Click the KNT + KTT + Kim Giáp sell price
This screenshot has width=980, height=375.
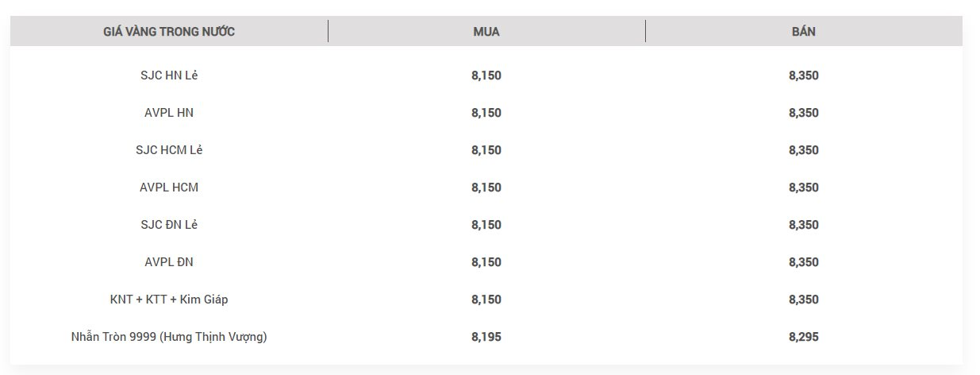804,300
